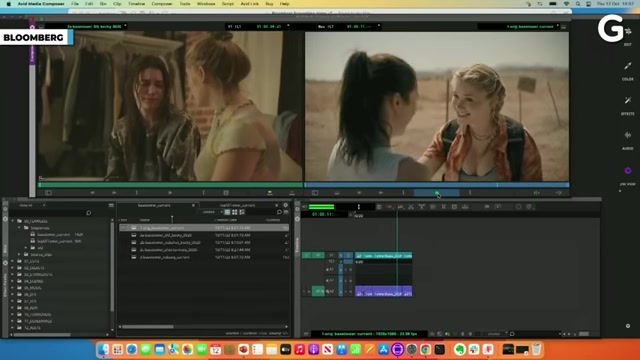Play the source monitor clip
This screenshot has height=360, width=640.
pyautogui.click(x=170, y=193)
